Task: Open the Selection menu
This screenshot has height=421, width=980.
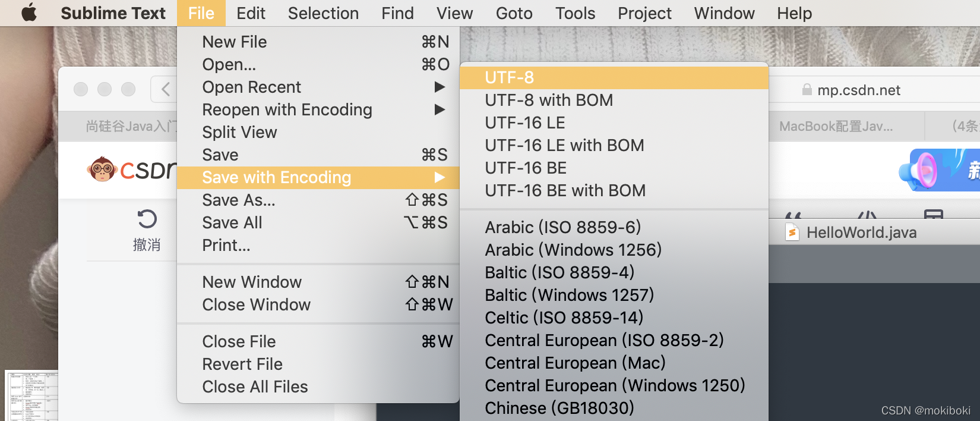Action: tap(323, 13)
